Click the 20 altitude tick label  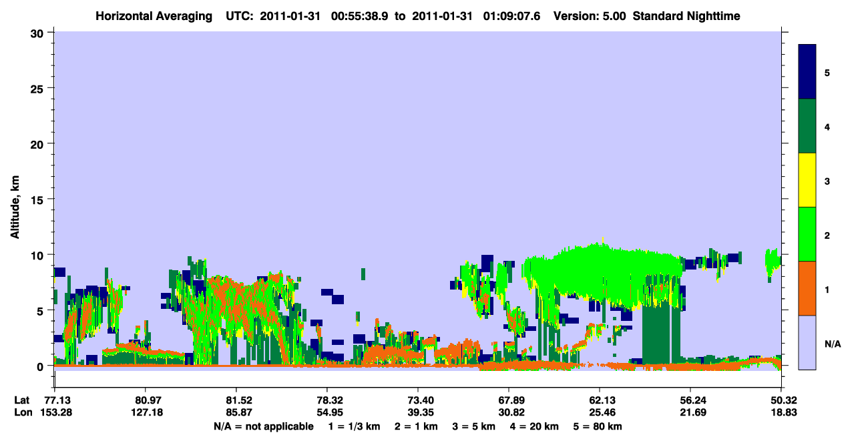click(39, 144)
